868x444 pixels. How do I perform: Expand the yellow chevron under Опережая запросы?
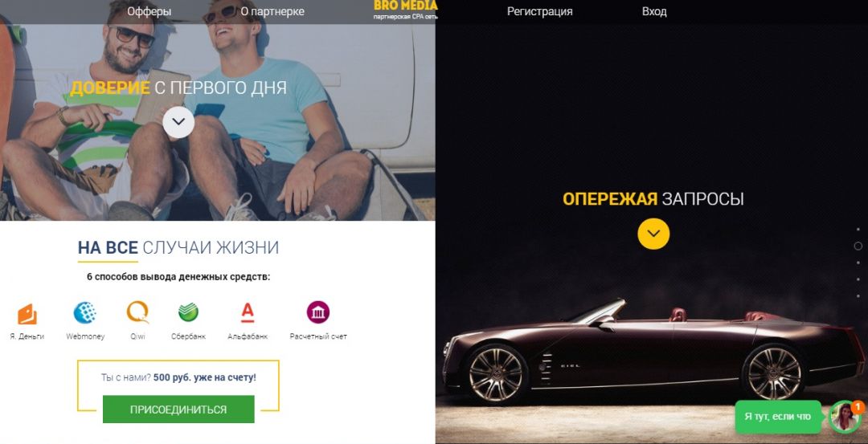653,234
